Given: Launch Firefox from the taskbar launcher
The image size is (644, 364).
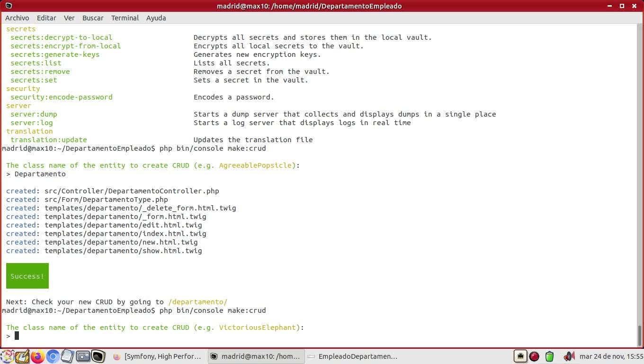Looking at the screenshot, I should pos(37,356).
